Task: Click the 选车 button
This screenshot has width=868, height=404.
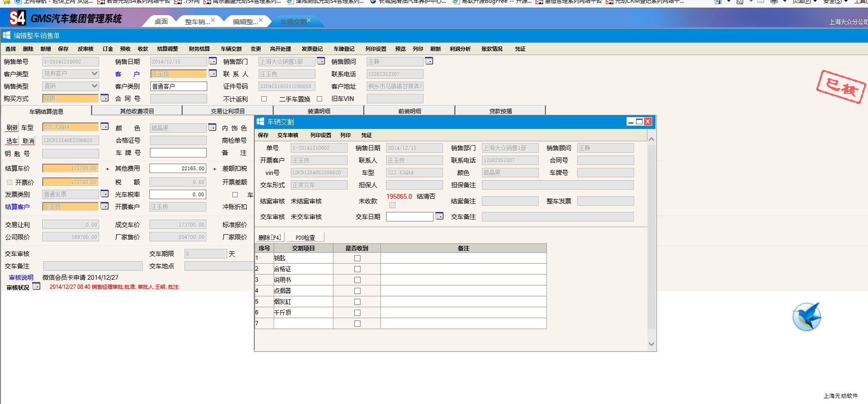Action: pos(12,141)
